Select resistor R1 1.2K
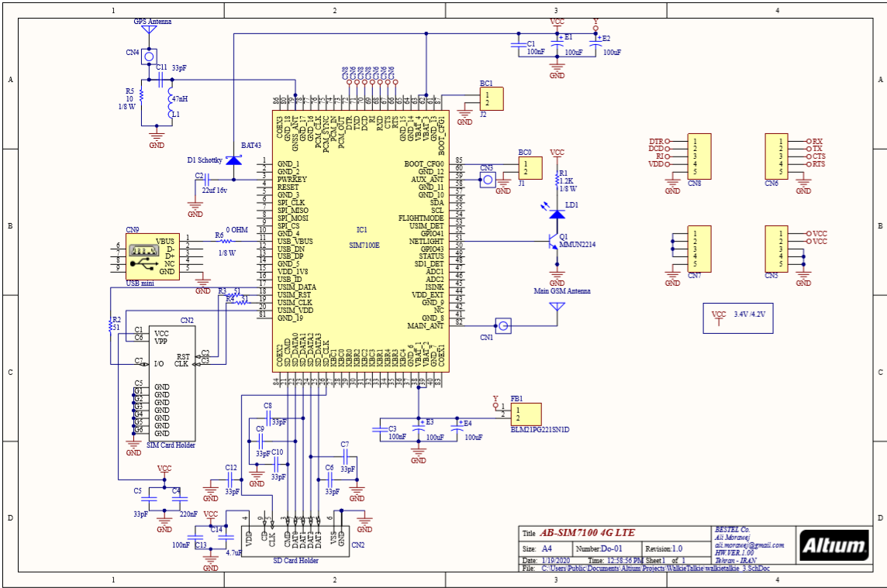 click(557, 181)
